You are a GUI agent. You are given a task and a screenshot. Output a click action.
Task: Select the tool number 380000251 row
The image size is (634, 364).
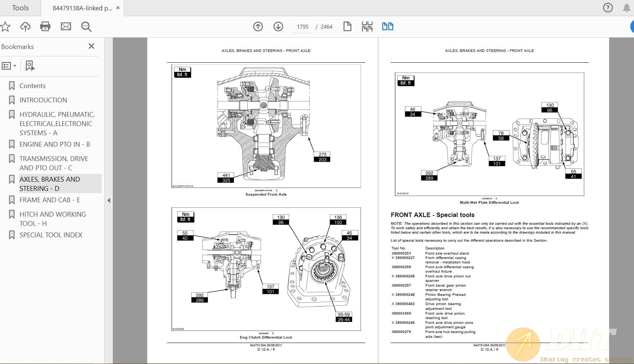(430, 253)
